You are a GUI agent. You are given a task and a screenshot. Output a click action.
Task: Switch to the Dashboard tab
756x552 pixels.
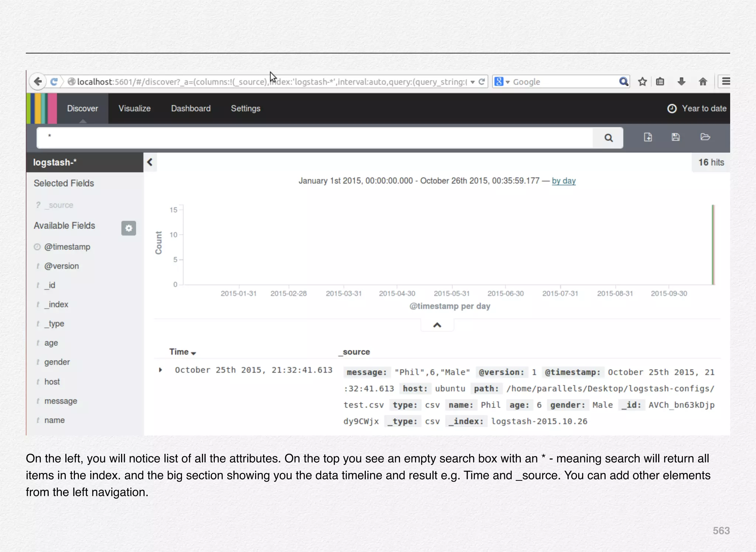190,108
